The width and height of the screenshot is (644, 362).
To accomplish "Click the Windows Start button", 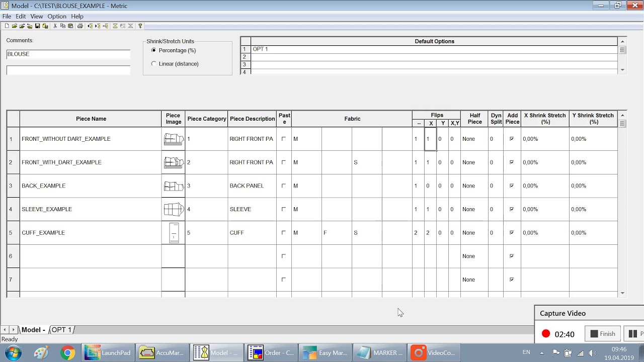I will 14,352.
